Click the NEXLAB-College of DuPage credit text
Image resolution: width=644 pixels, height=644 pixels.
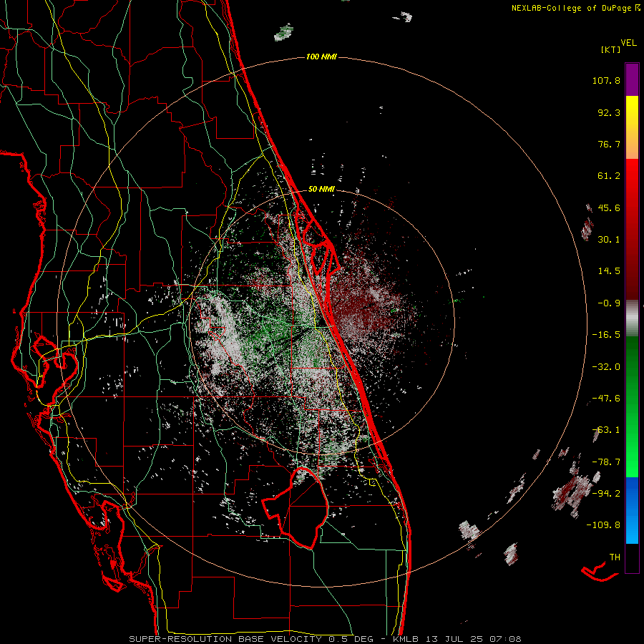point(575,8)
